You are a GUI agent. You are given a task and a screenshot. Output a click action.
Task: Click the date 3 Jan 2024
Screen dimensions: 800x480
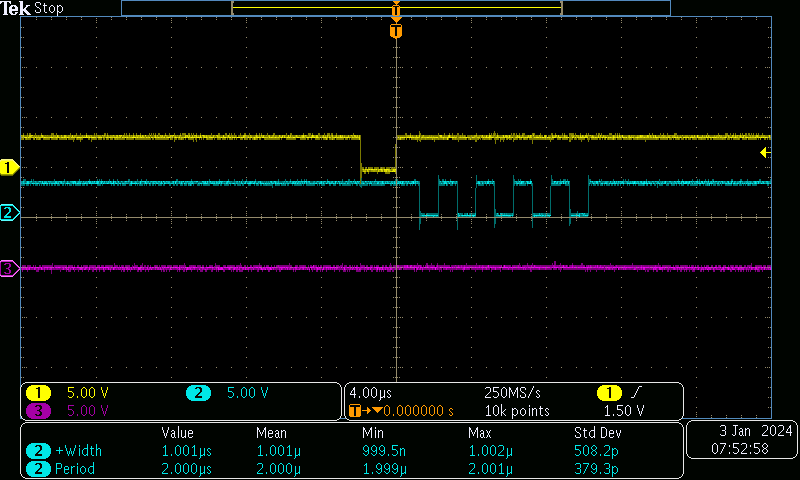point(756,431)
